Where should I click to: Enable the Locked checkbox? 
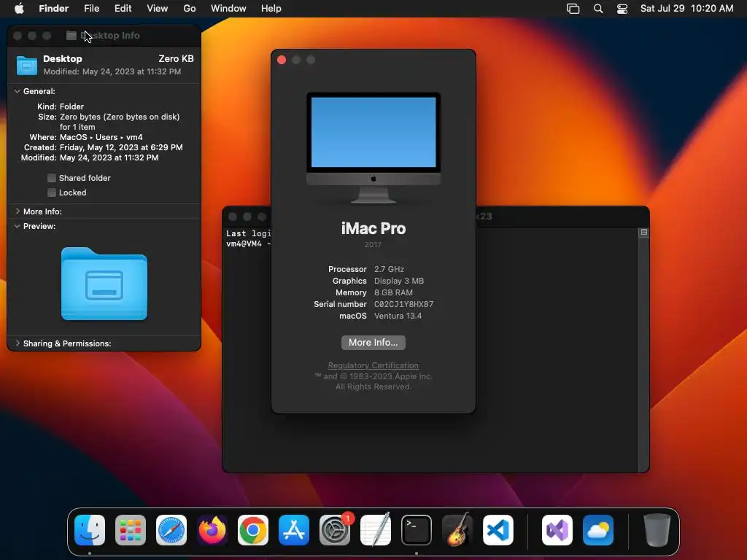[x=52, y=192]
